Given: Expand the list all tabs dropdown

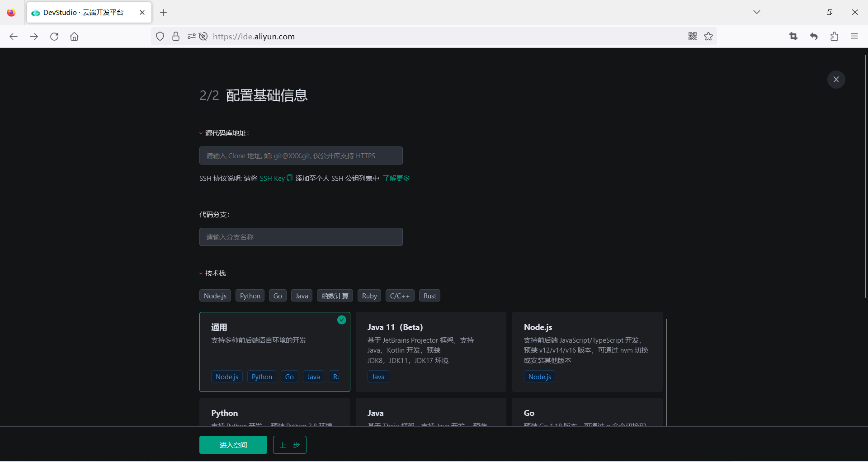Looking at the screenshot, I should pos(757,12).
